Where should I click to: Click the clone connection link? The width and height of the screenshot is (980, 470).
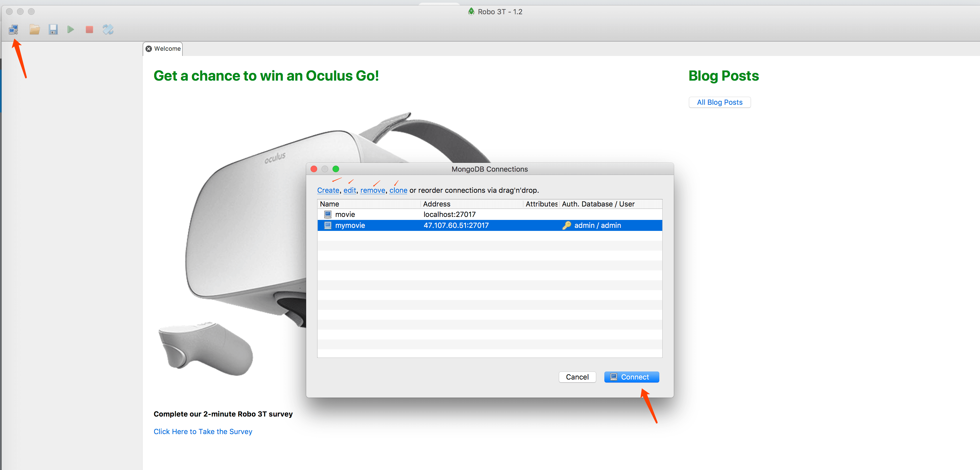coord(398,190)
